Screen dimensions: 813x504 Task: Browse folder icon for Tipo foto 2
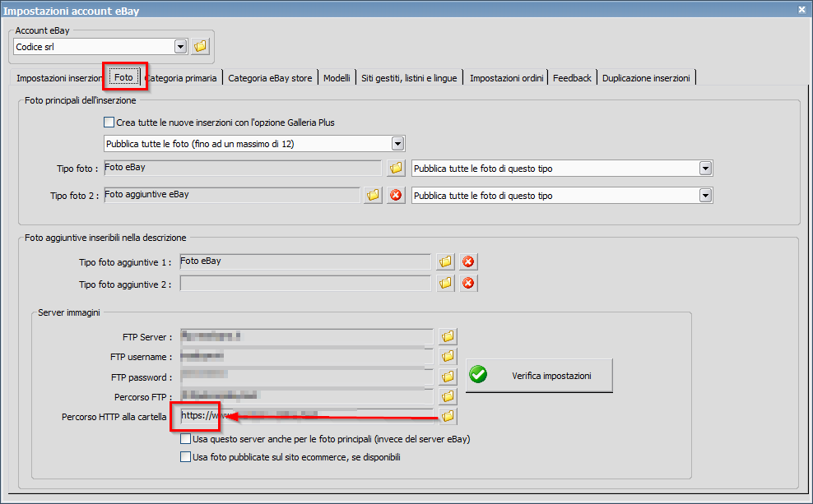(373, 196)
